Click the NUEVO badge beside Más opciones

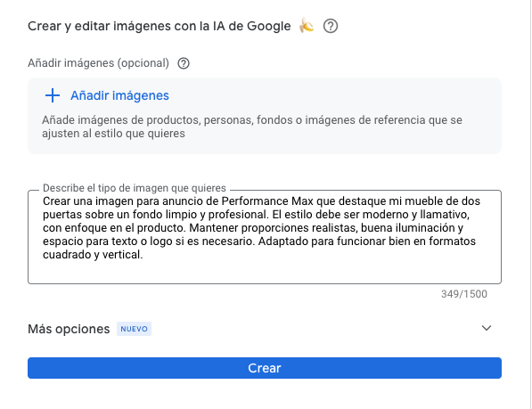pos(134,329)
